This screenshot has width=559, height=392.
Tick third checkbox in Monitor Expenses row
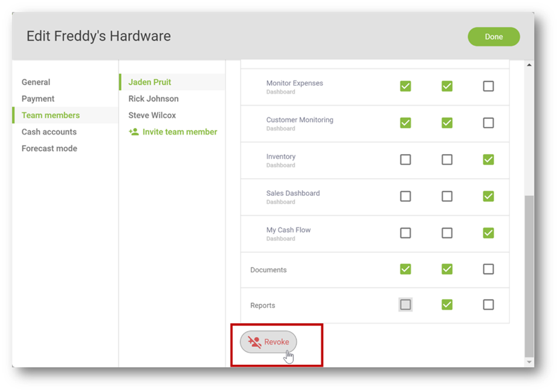click(x=488, y=86)
